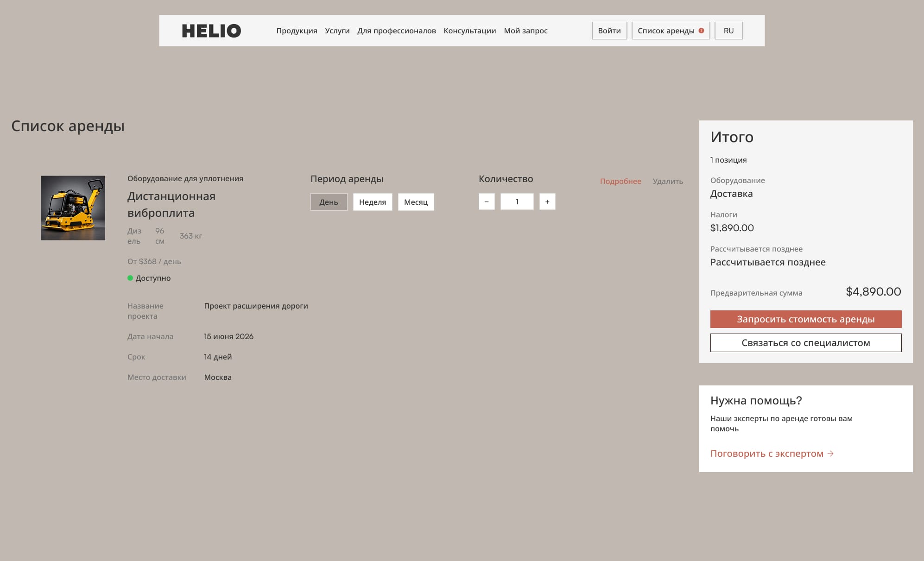
Task: Click the От $368 / день price
Action: pyautogui.click(x=154, y=261)
